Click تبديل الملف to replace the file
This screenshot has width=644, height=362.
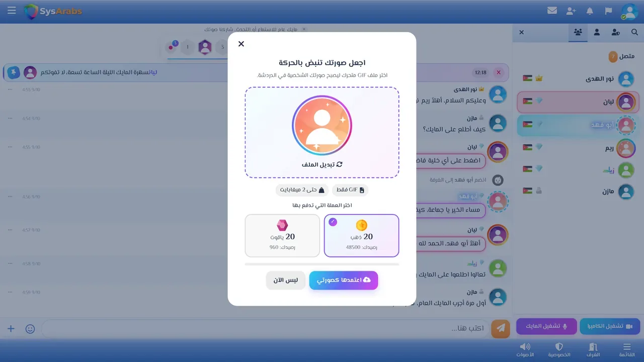click(x=322, y=164)
